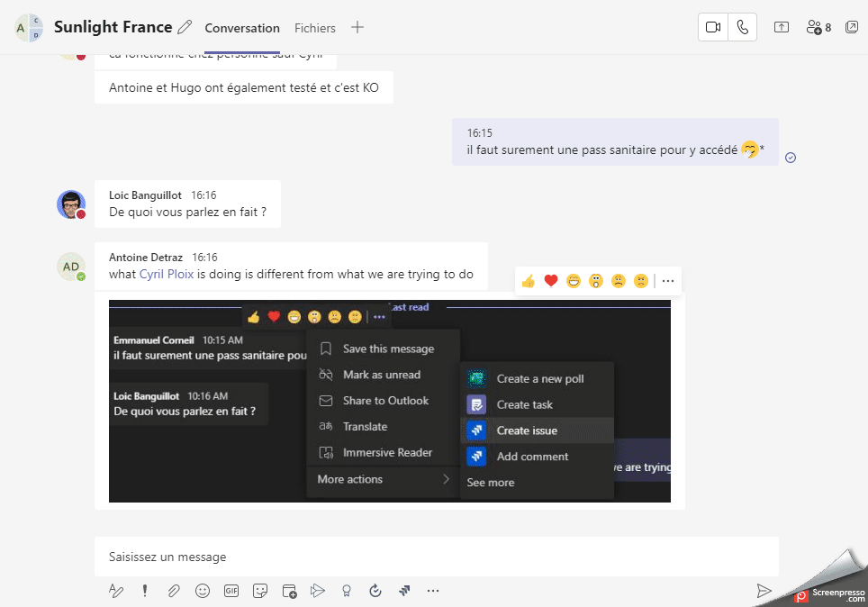Viewport: 868px width, 607px height.
Task: Open the Stream video icon
Action: click(318, 591)
